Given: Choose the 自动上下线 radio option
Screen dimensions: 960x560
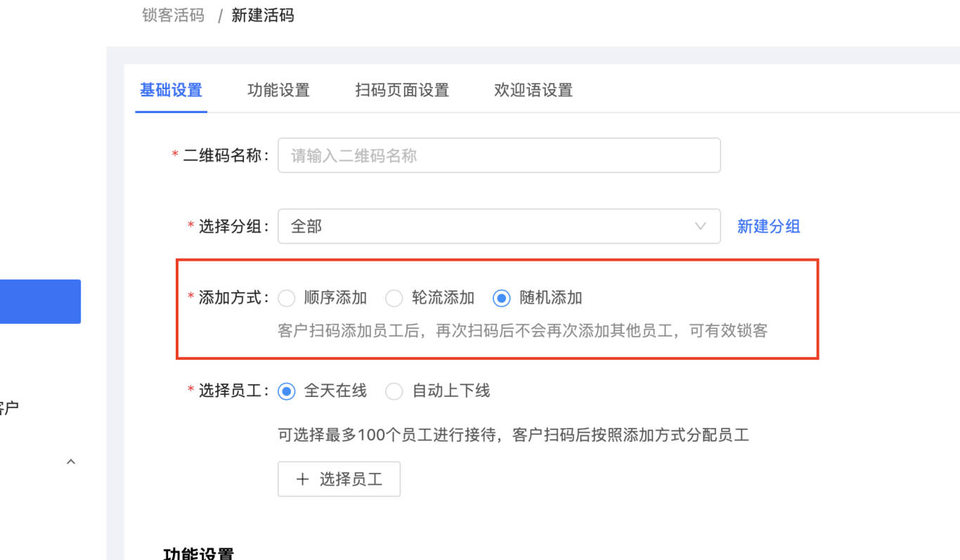Looking at the screenshot, I should click(394, 391).
